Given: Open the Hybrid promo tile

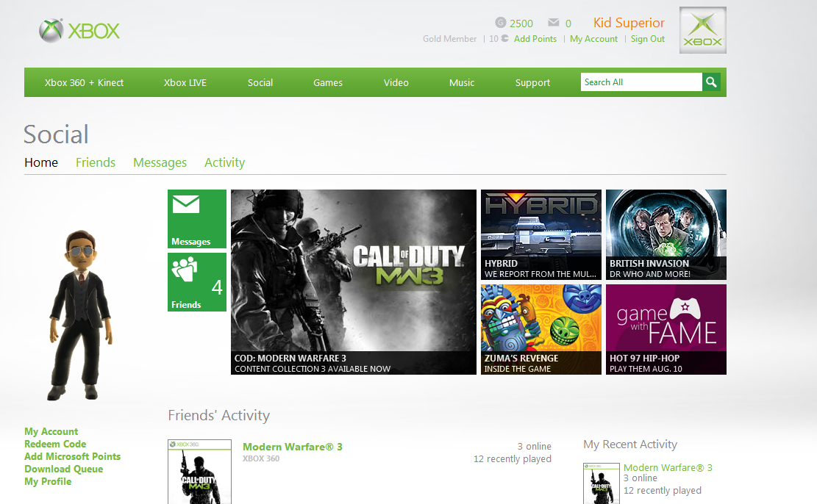Looking at the screenshot, I should 540,235.
